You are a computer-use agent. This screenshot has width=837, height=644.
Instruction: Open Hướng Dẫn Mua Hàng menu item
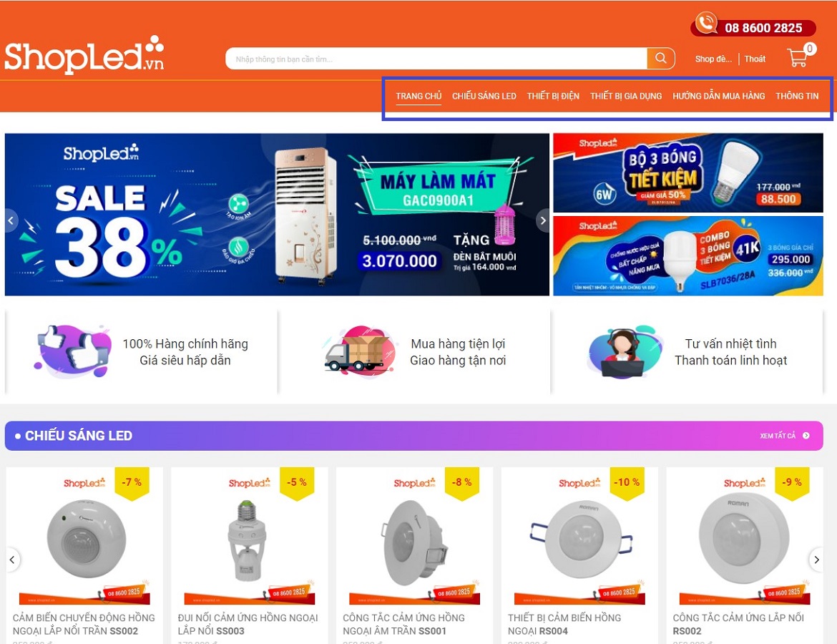[x=718, y=96]
